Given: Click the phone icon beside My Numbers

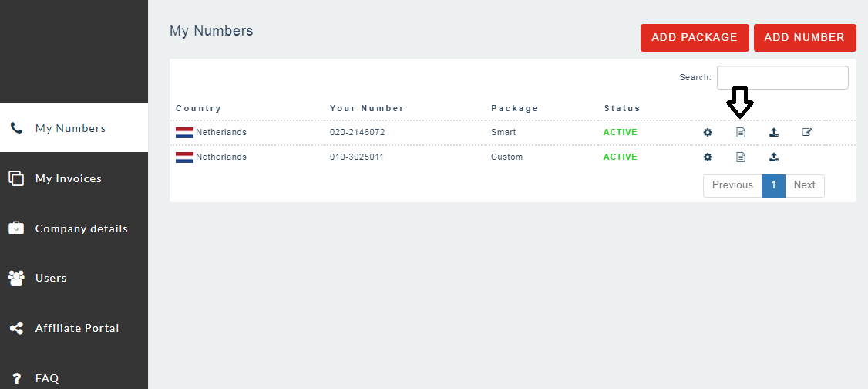Looking at the screenshot, I should (x=16, y=128).
